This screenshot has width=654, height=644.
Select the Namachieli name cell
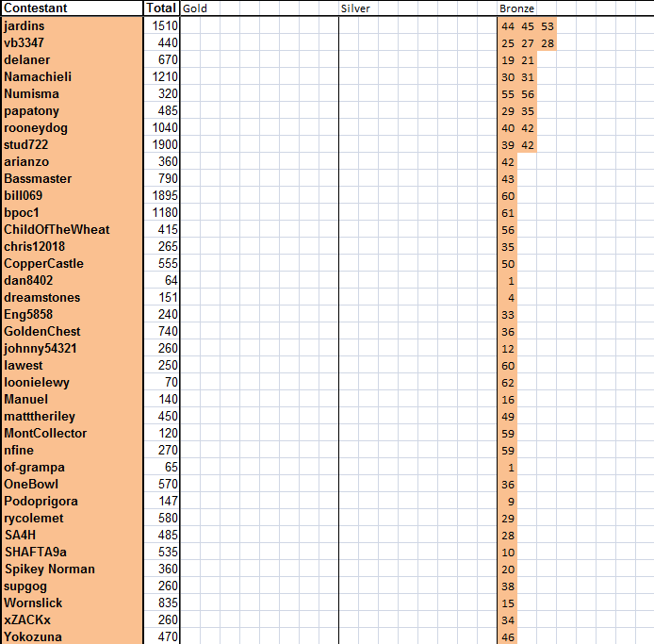pyautogui.click(x=73, y=76)
